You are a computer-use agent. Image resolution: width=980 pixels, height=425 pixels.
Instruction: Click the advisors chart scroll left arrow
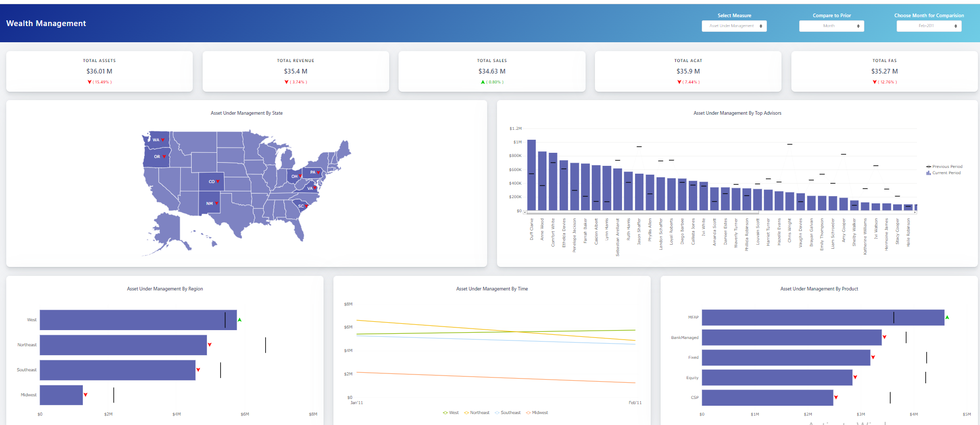525,213
